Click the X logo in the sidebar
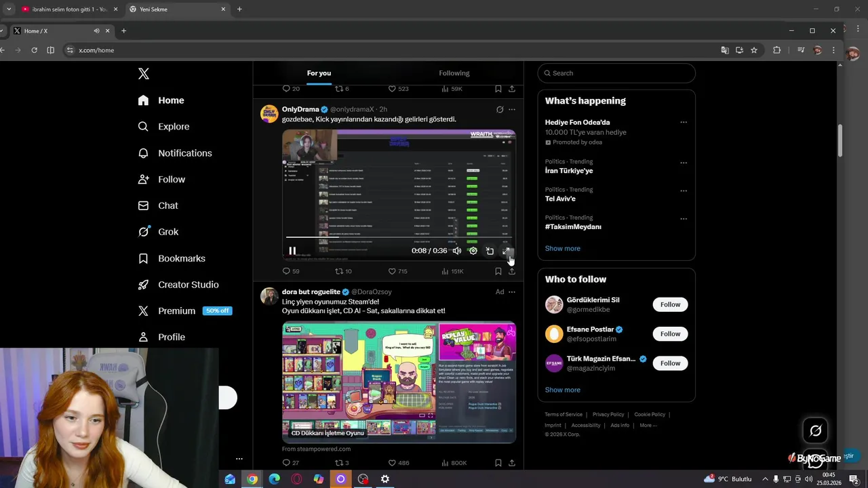The height and width of the screenshot is (488, 868). click(x=144, y=74)
